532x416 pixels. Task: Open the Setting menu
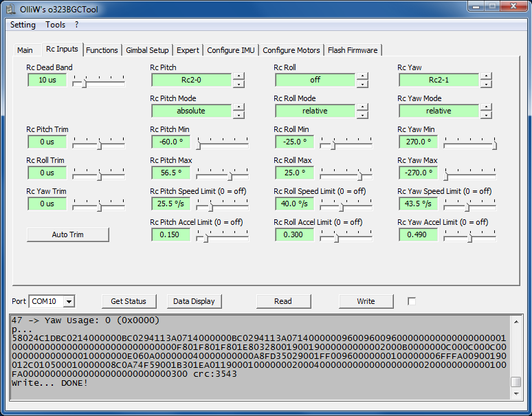(x=23, y=25)
